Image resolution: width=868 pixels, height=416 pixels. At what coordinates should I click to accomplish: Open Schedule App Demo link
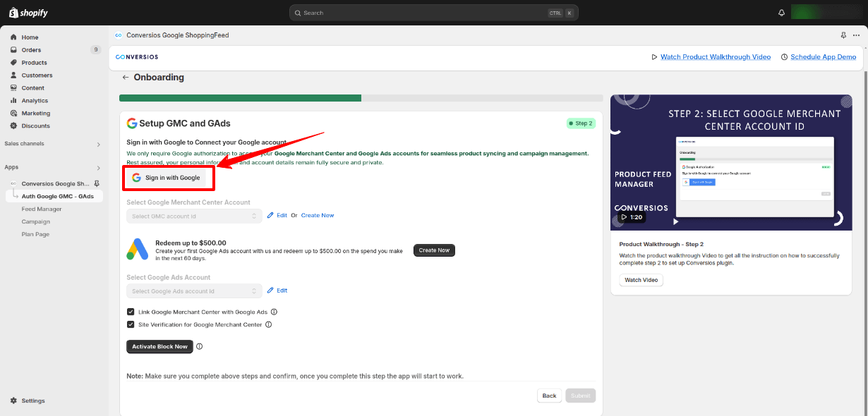point(824,57)
